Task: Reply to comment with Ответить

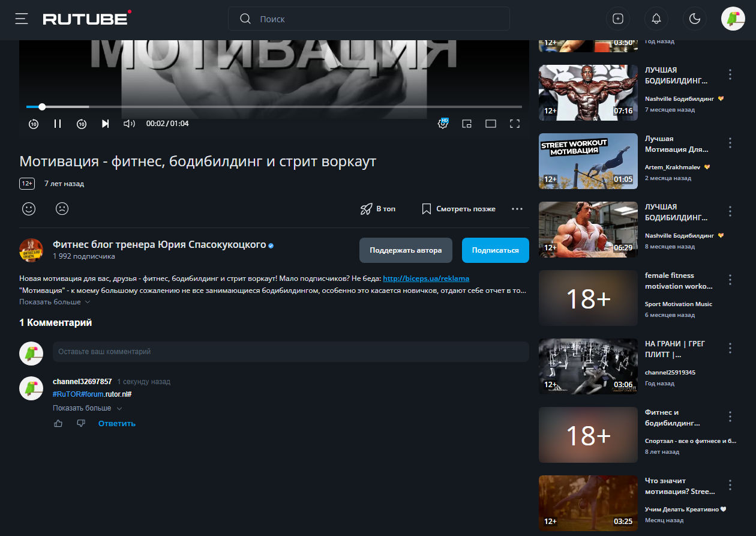Action: pos(117,423)
